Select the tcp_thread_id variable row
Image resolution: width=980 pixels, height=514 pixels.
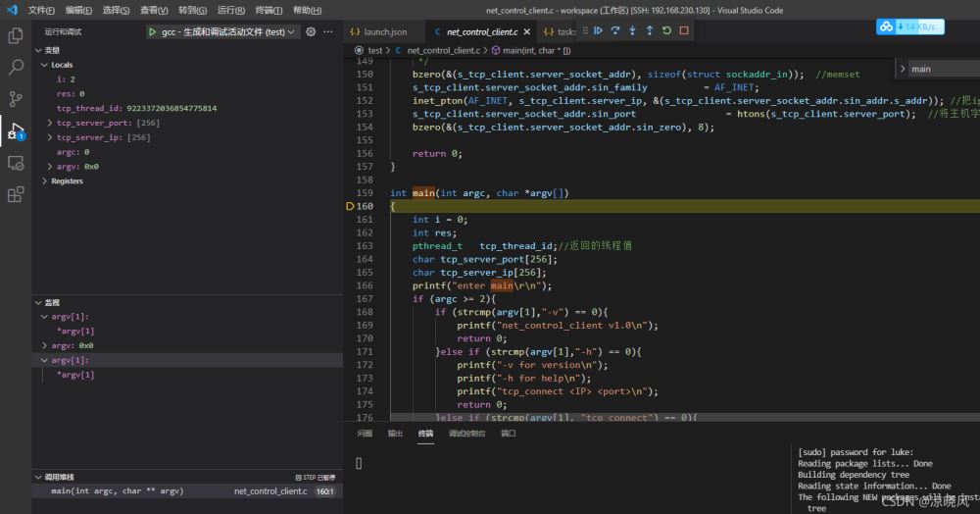point(187,108)
